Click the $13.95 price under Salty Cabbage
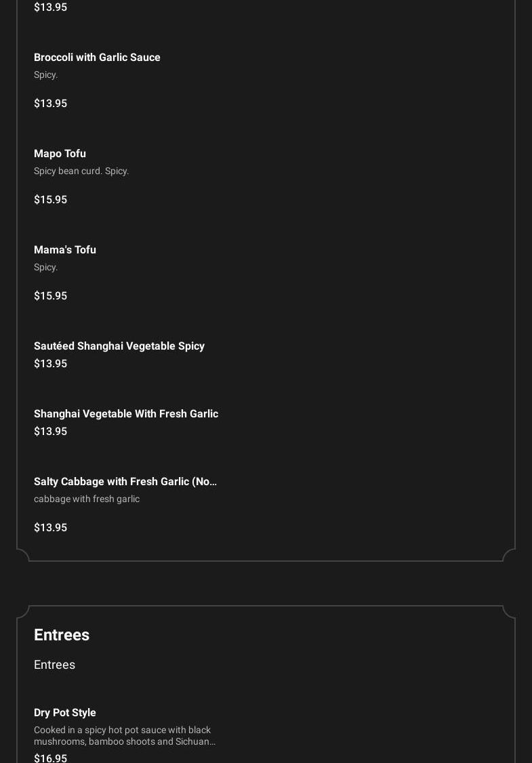532x763 pixels. [50, 528]
